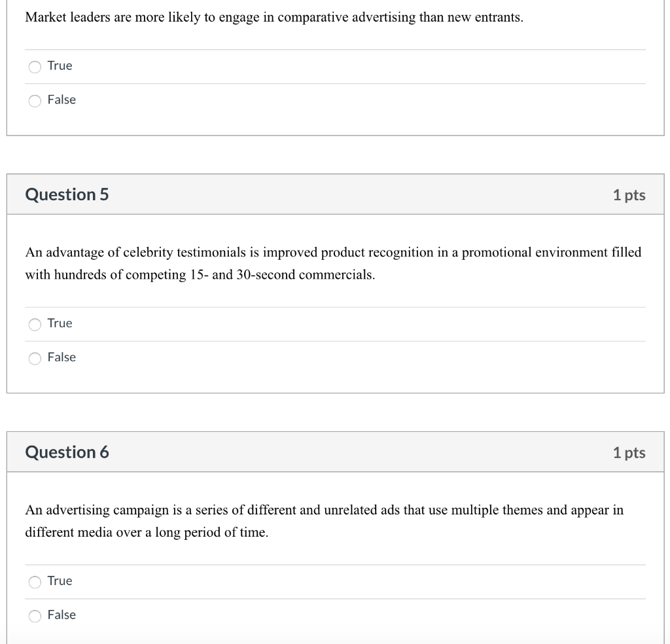Click the False radio circle under Question 6
The image size is (670, 644).
click(35, 615)
